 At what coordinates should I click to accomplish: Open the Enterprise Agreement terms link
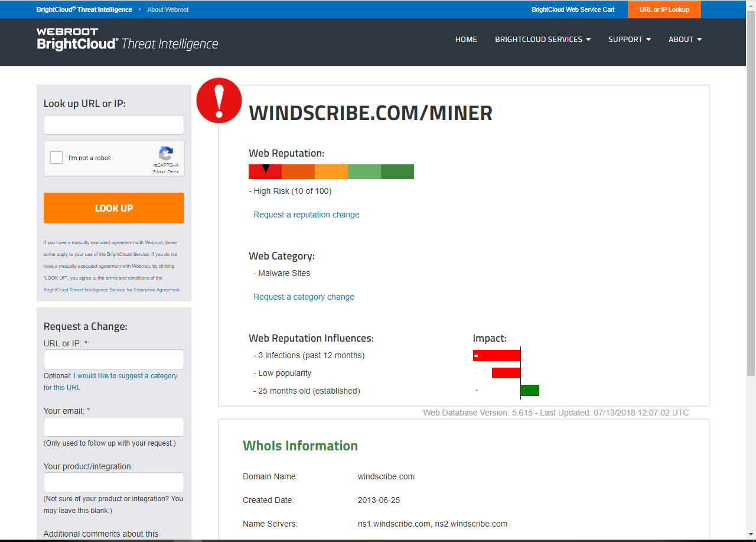pos(112,290)
